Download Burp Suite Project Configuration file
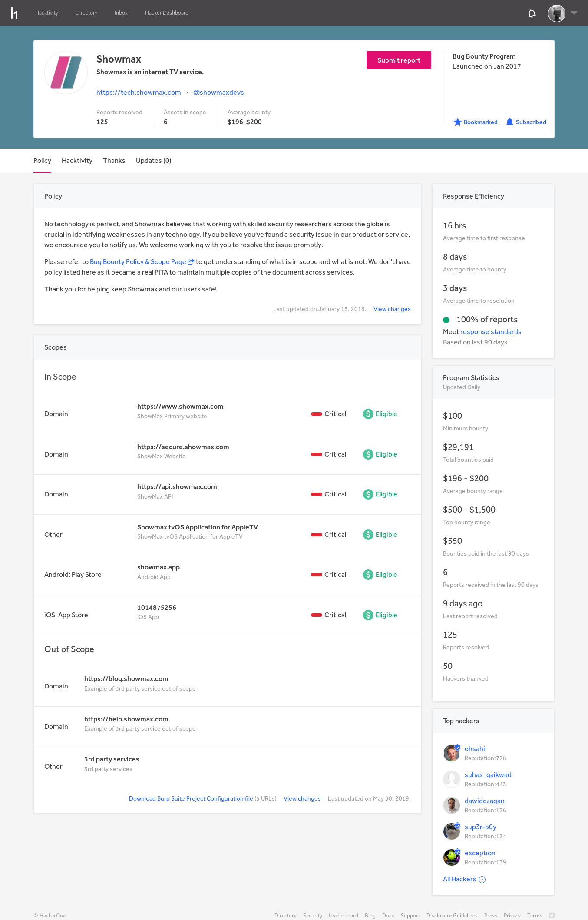This screenshot has width=588, height=920. pyautogui.click(x=191, y=798)
